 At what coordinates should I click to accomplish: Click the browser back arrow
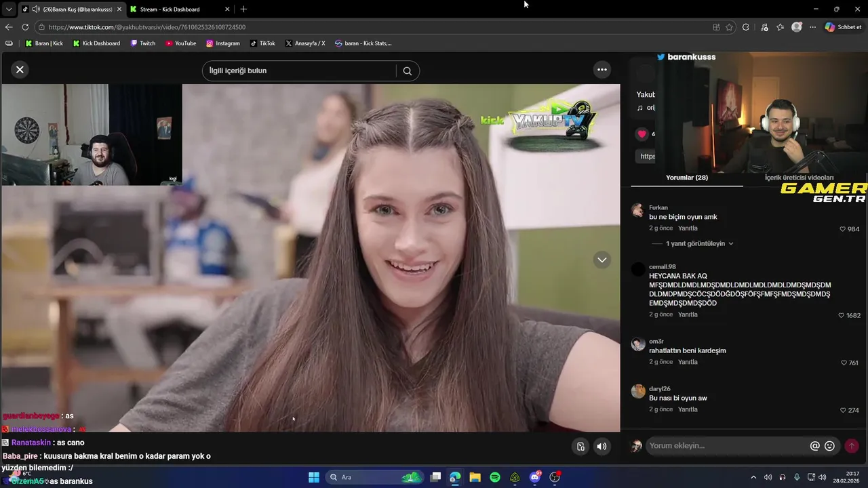[9, 27]
